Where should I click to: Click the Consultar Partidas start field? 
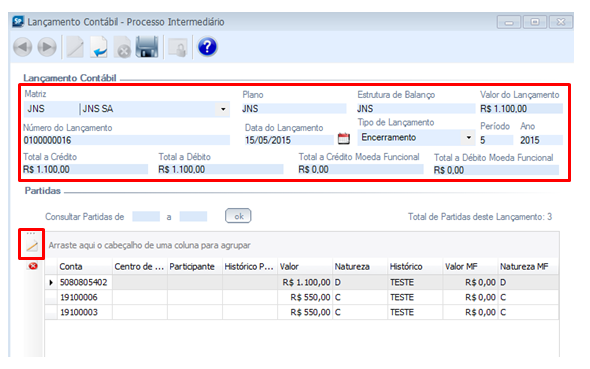[x=146, y=217]
